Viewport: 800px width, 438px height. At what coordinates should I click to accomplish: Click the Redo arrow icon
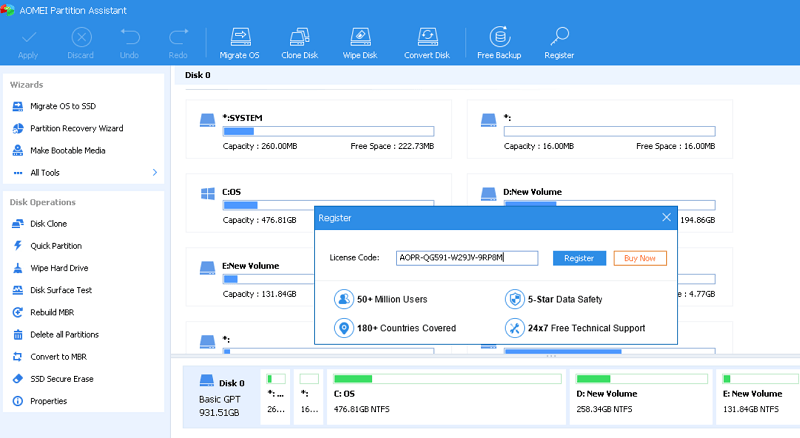(x=178, y=37)
